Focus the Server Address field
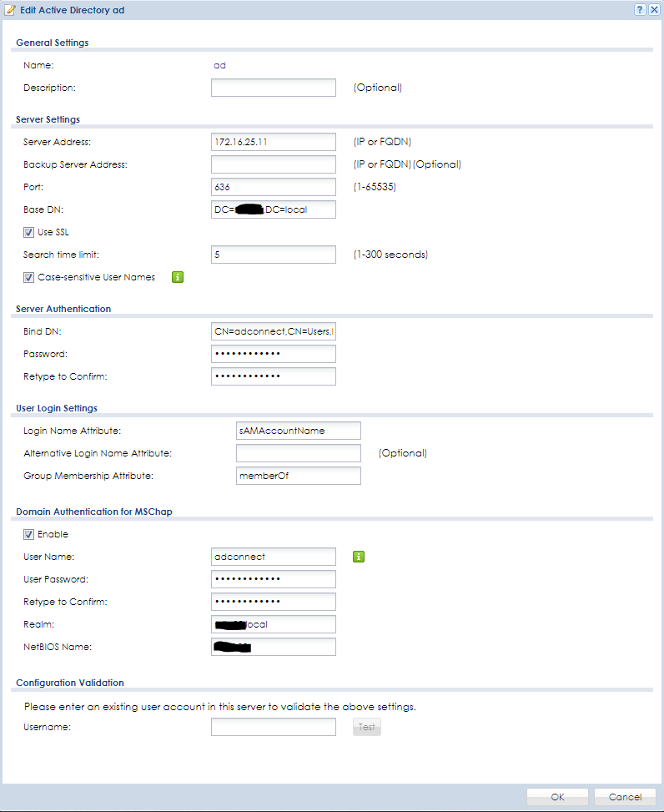The height and width of the screenshot is (812, 664). pos(274,142)
